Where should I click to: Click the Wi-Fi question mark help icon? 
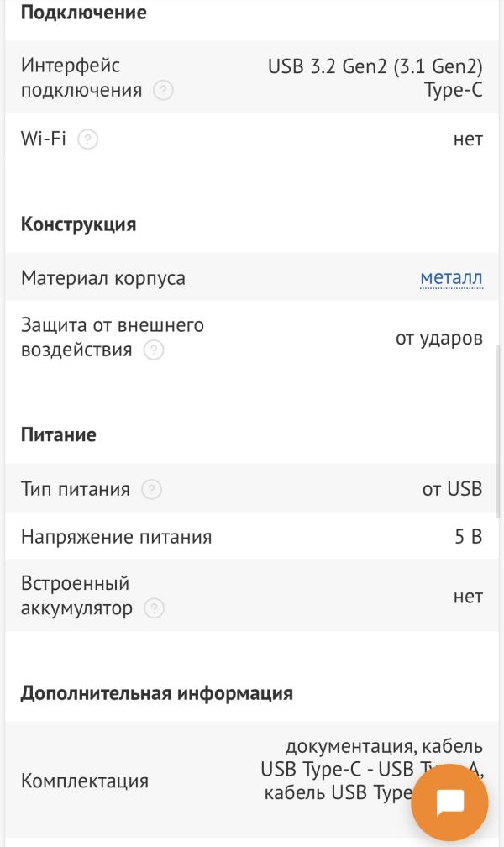(x=88, y=139)
